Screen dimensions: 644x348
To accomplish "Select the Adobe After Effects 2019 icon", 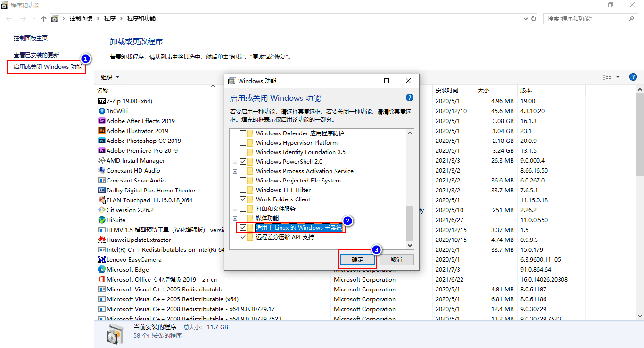I will pyautogui.click(x=101, y=121).
